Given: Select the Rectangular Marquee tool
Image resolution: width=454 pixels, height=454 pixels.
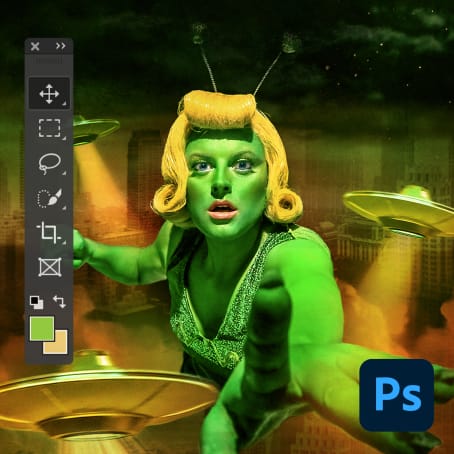Looking at the screenshot, I should [49, 128].
